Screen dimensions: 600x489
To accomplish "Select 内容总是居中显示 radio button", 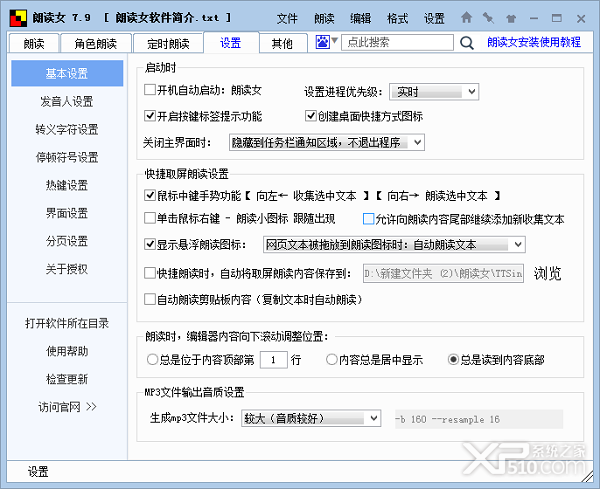I will coord(331,360).
